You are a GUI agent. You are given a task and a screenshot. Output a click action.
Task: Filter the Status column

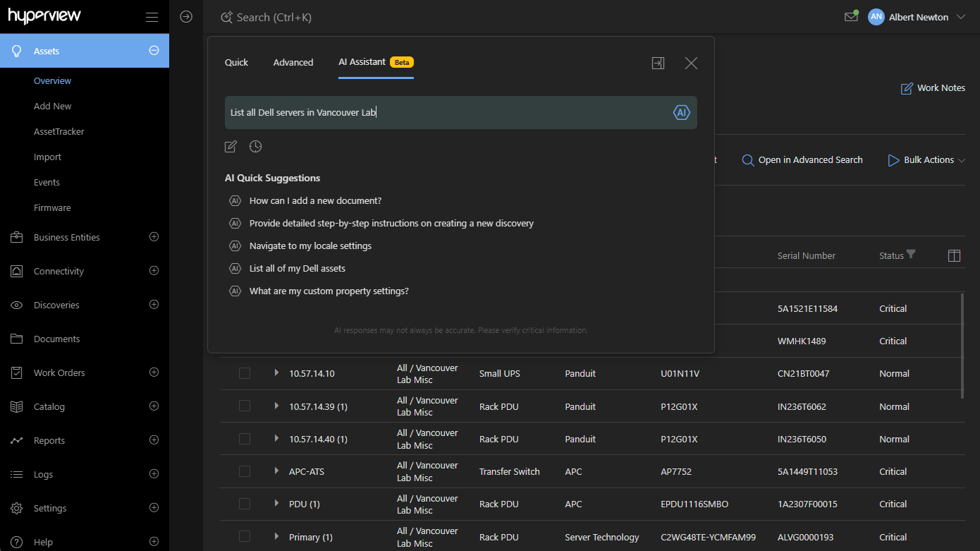[911, 254]
